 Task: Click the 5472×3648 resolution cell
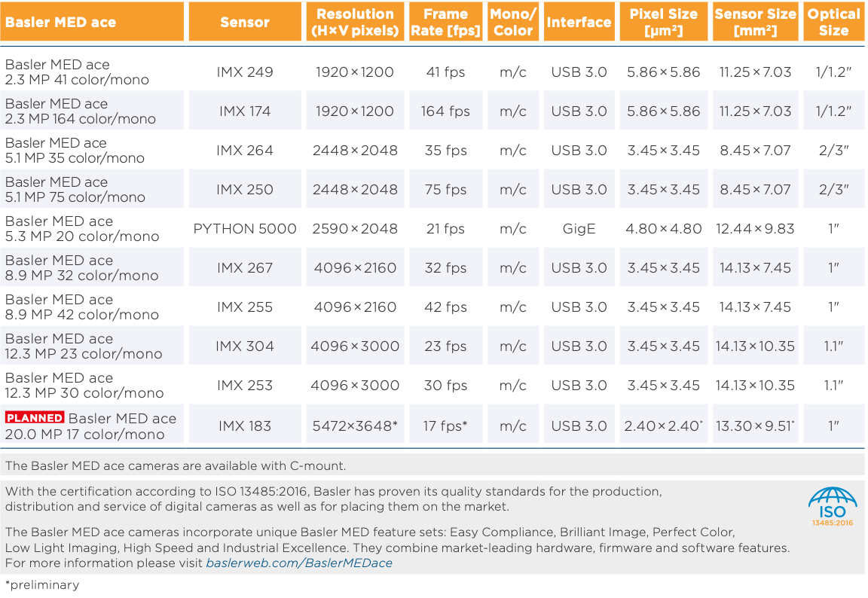pos(355,426)
